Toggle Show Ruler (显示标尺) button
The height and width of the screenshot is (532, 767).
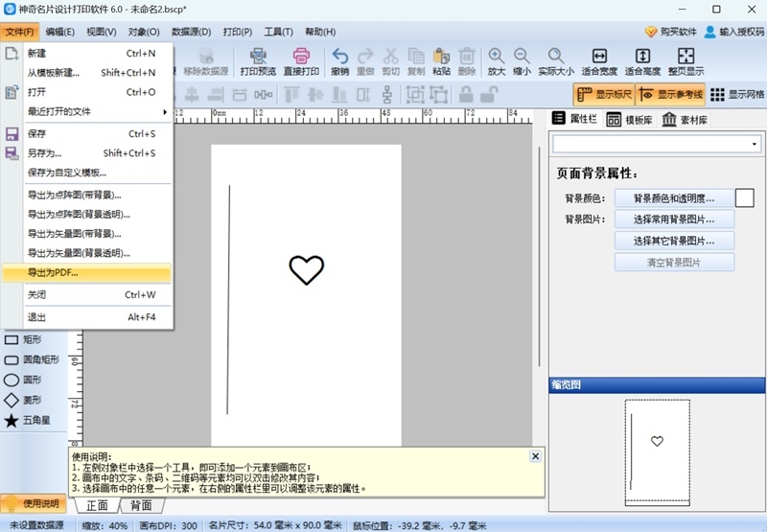pyautogui.click(x=604, y=94)
